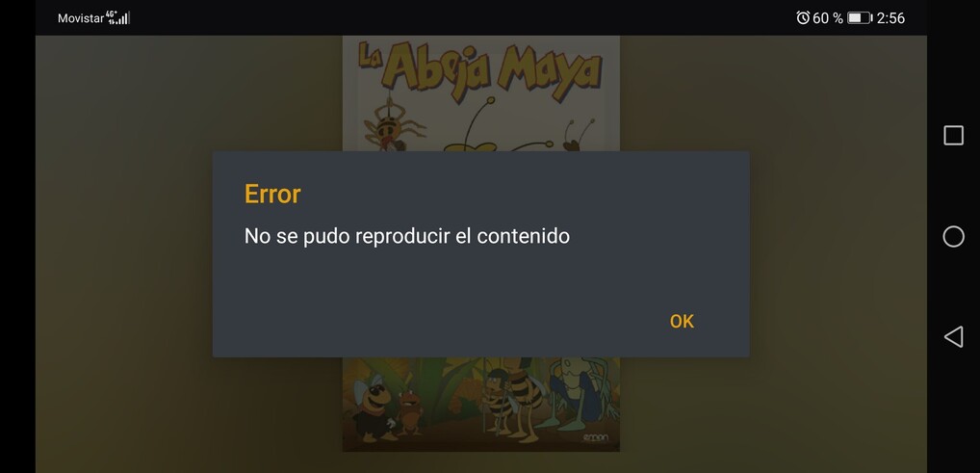Go home using the circle navigation icon
Screen dimensions: 980x473
pyautogui.click(x=953, y=237)
